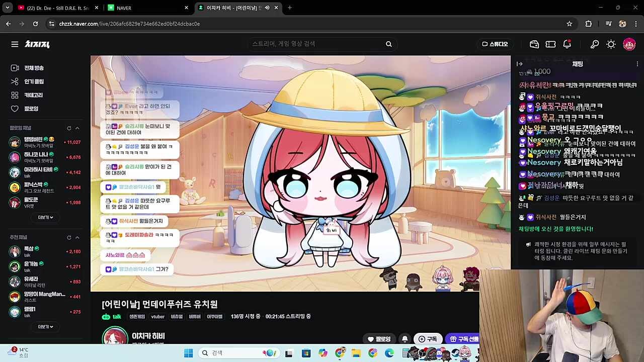Open the 피닉스박 channel
This screenshot has height=362, width=644.
(x=45, y=187)
